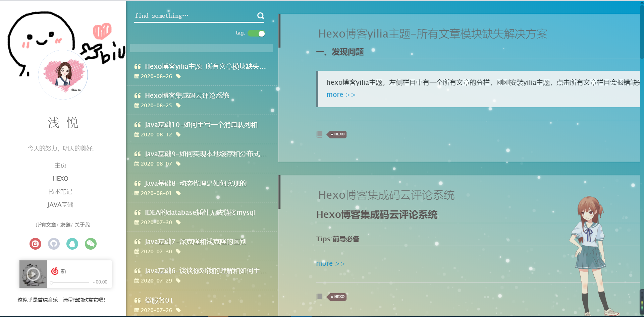Click the book icon under the first article
644x317 pixels.
(319, 134)
